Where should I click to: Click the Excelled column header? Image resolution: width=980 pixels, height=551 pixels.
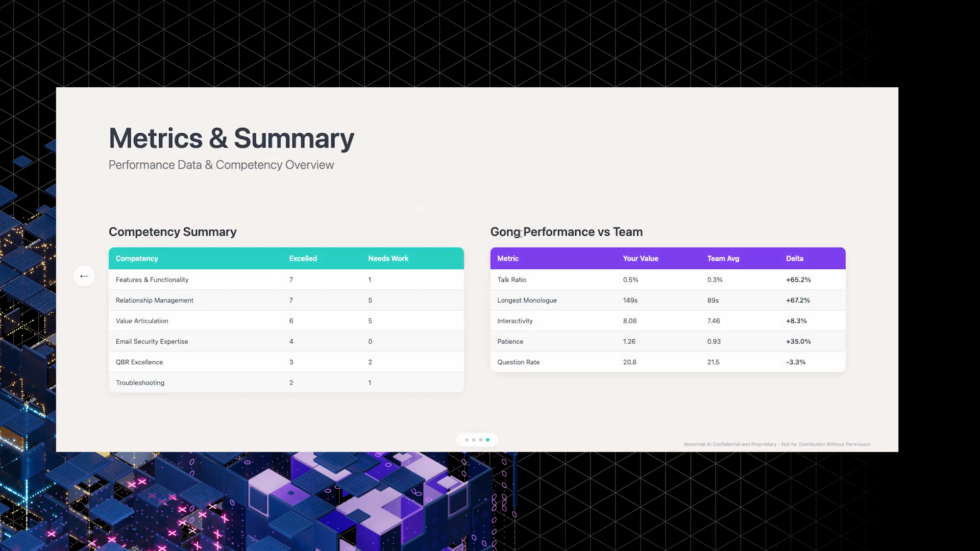[x=303, y=259]
